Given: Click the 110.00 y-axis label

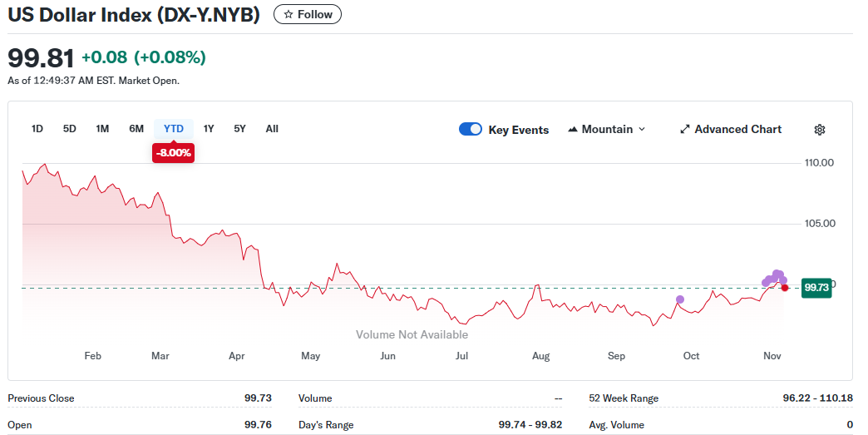Looking at the screenshot, I should 819,163.
